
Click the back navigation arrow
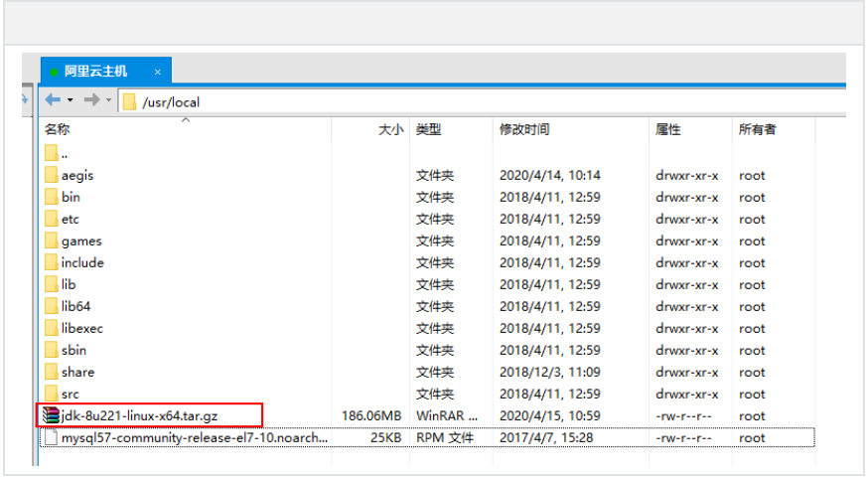click(x=54, y=100)
